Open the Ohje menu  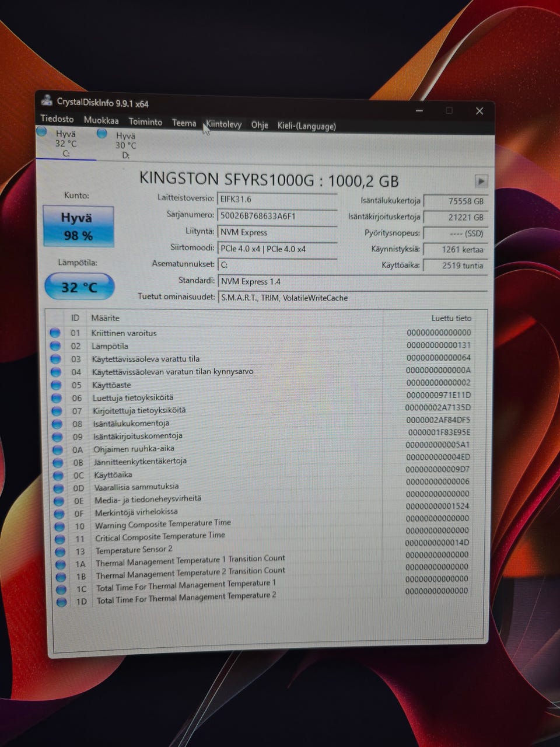coord(260,125)
